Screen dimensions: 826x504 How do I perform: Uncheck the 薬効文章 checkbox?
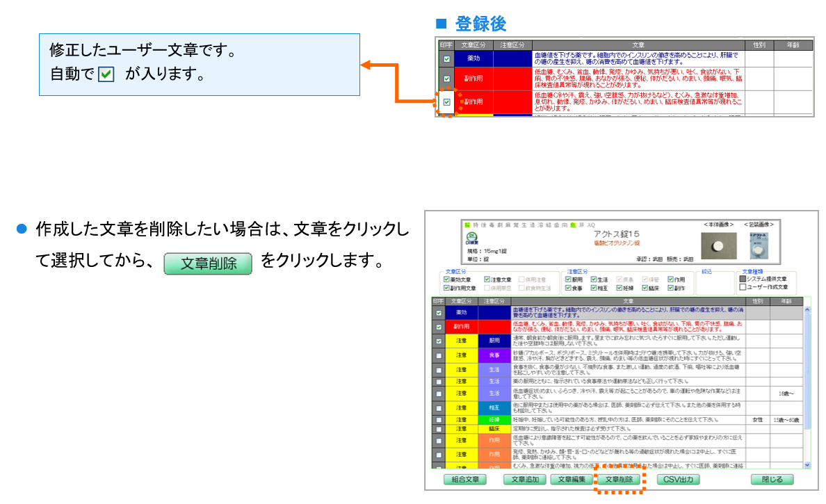tap(446, 279)
